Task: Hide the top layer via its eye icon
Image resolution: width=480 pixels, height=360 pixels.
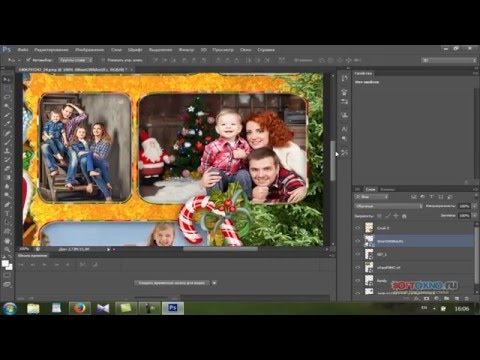Action: pos(358,228)
